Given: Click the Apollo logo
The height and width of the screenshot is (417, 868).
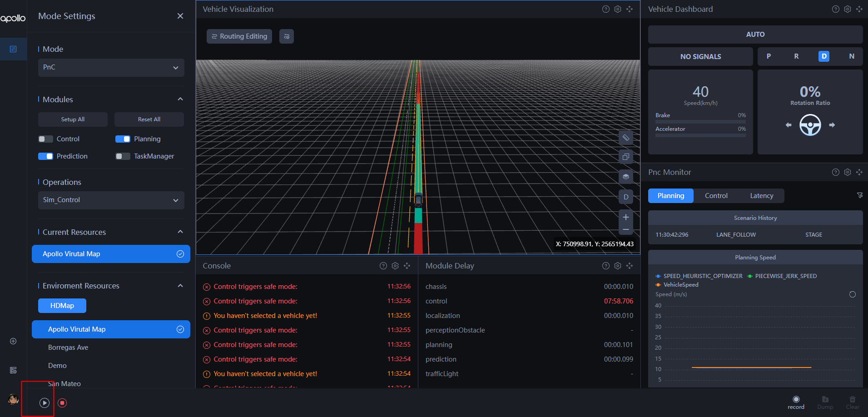Looking at the screenshot, I should click(13, 18).
